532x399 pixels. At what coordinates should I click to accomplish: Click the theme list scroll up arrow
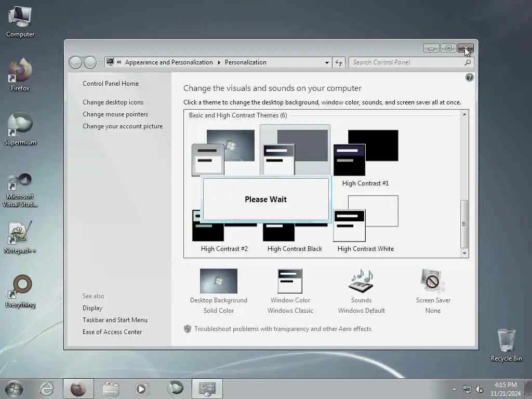click(x=464, y=114)
